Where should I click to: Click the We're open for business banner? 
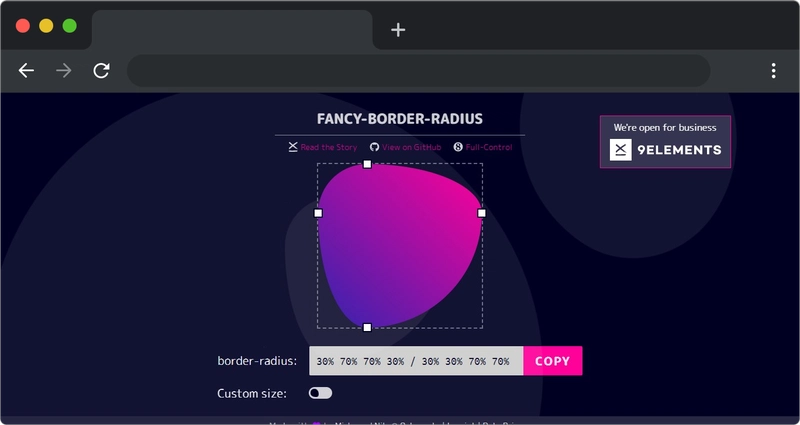click(665, 142)
